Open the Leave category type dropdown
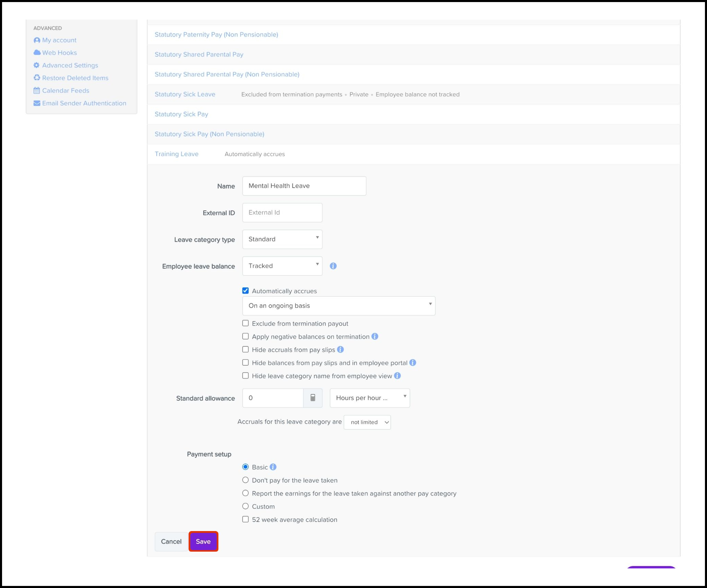Viewport: 707px width, 588px height. [x=282, y=239]
